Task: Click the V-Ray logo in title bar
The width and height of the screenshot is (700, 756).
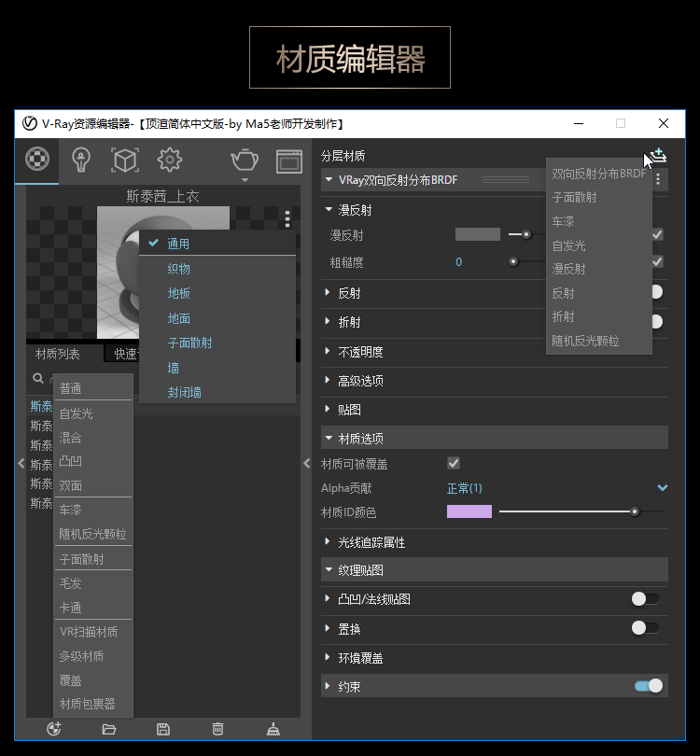Action: tap(30, 123)
